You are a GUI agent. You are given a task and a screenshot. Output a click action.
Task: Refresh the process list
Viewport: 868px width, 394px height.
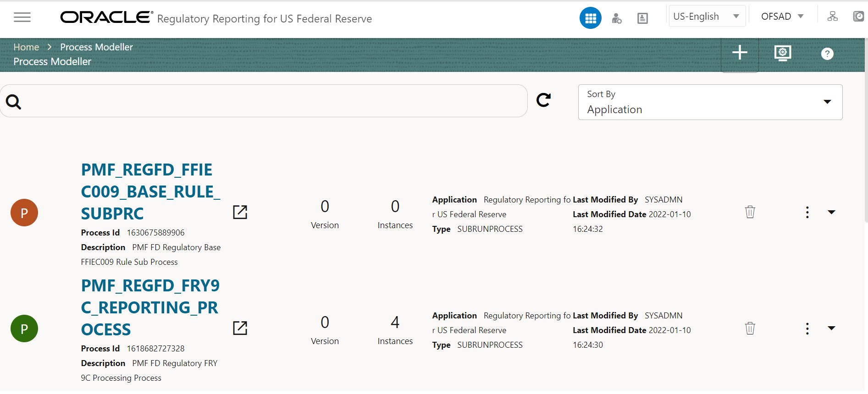coord(544,100)
